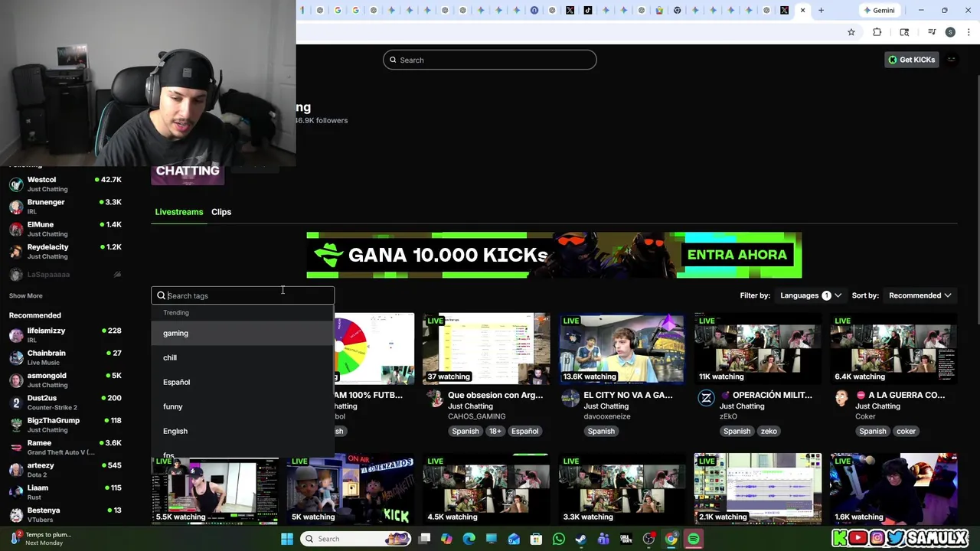Open the 5K watching stream thumbnail

pos(351,488)
